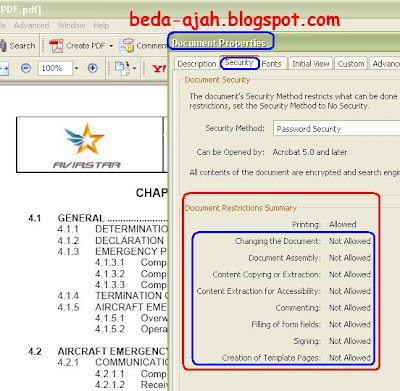Click 'Content Copying or Extraction' label
The height and width of the screenshot is (391, 400).
(267, 275)
